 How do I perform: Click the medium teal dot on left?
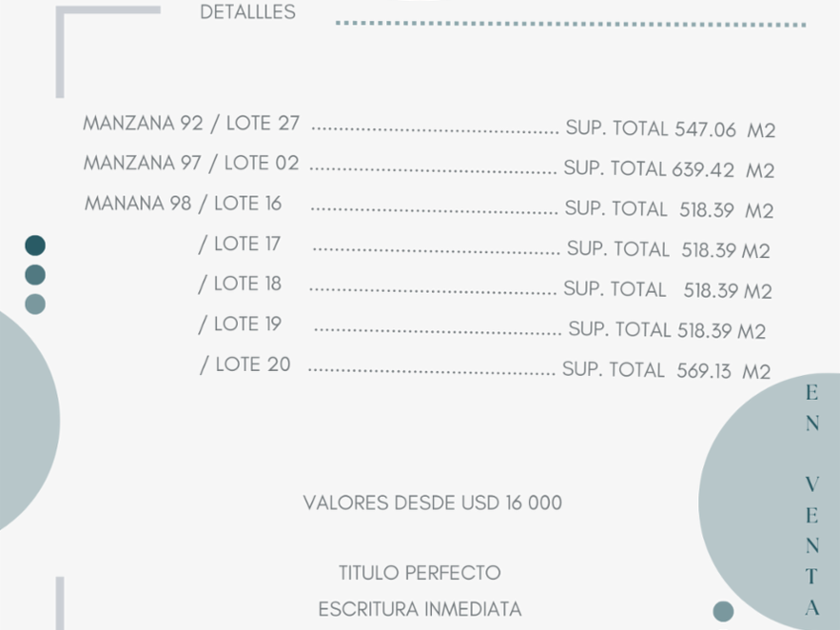point(35,274)
